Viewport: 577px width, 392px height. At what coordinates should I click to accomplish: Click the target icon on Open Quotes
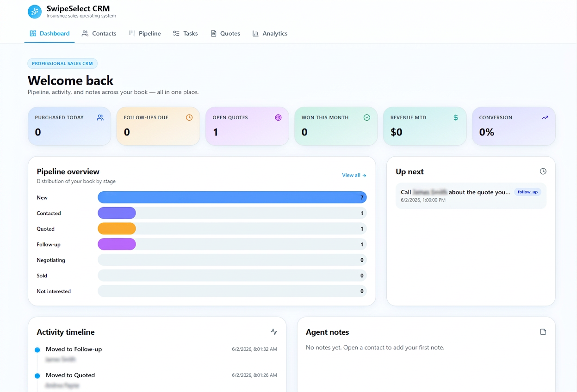click(x=278, y=117)
